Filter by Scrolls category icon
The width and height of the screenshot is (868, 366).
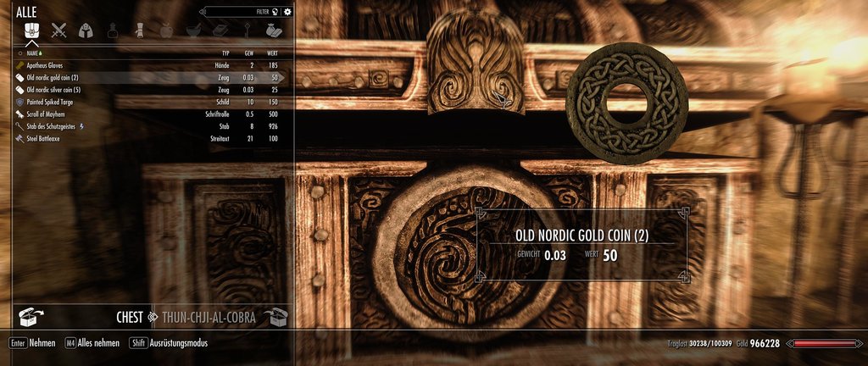(140, 30)
